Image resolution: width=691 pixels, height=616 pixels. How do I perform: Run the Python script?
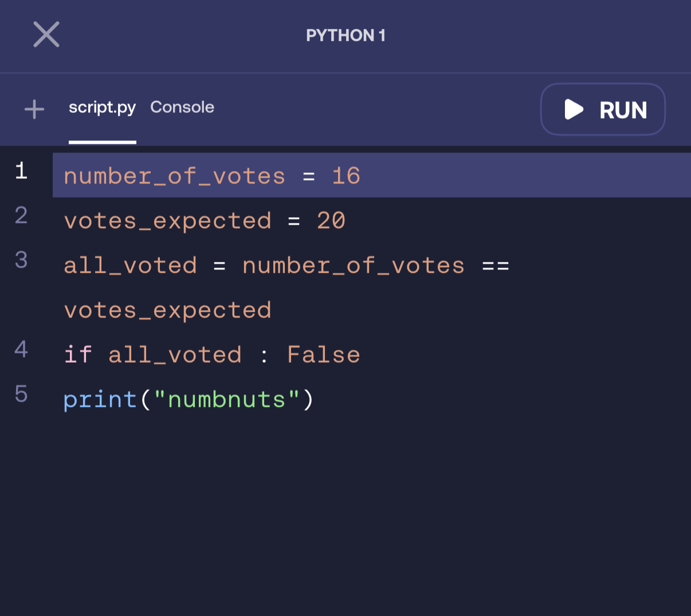pos(603,109)
